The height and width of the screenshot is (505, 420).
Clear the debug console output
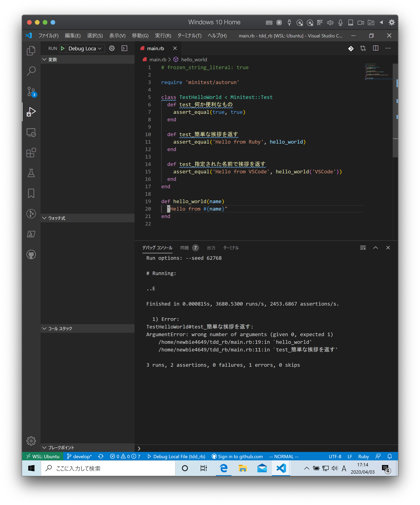[x=363, y=248]
